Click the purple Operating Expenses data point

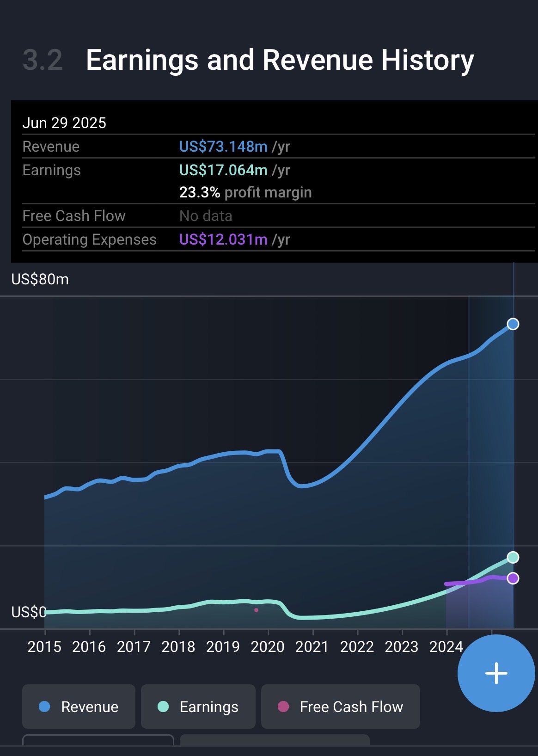[513, 578]
